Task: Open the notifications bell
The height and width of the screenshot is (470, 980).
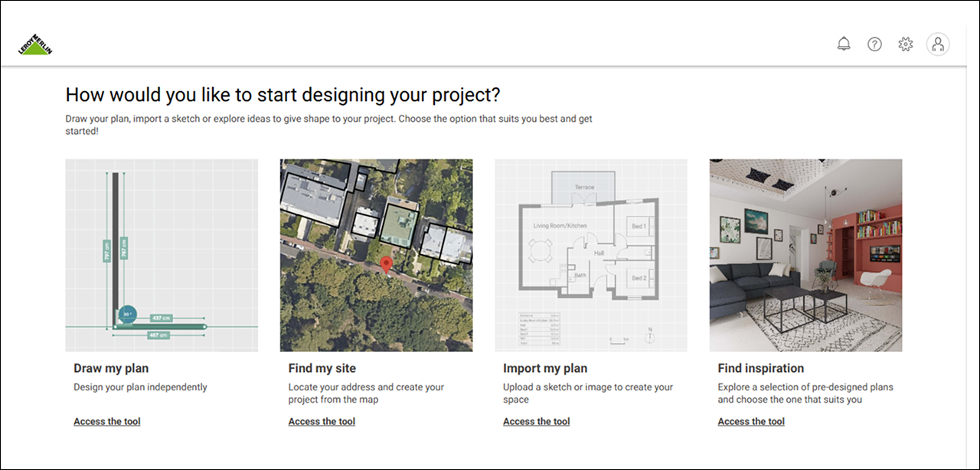Action: [x=844, y=44]
